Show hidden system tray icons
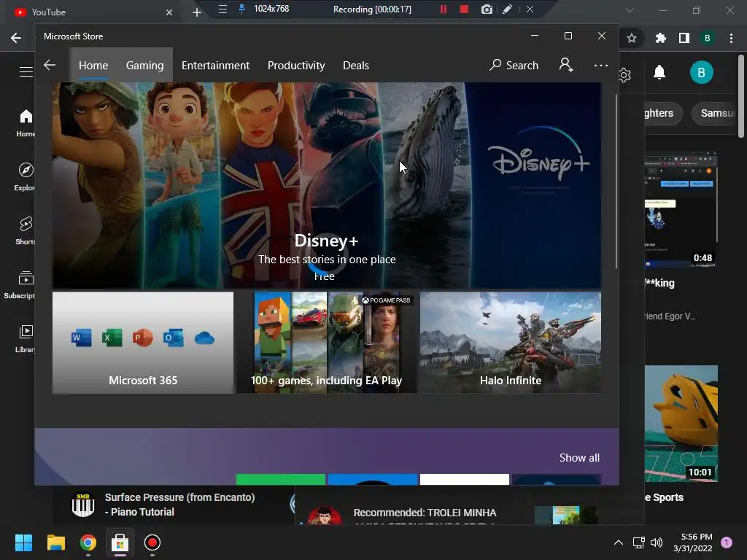This screenshot has width=747, height=560. pos(619,542)
